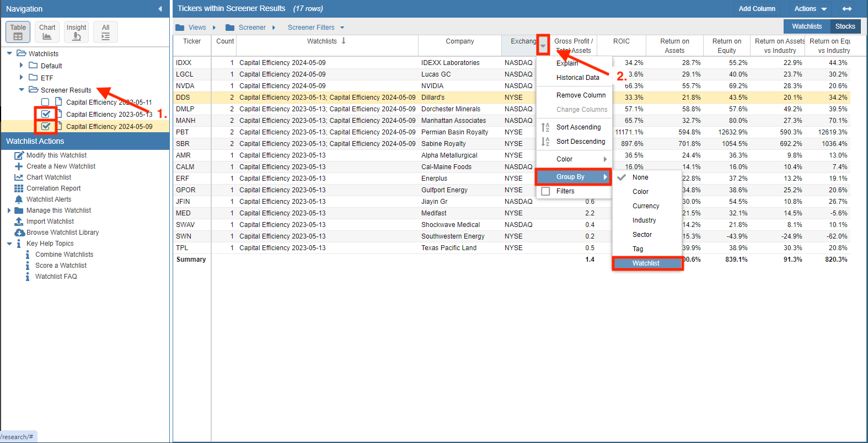Click the Screener folder icon in breadcrumb
The height and width of the screenshot is (443, 868).
click(230, 28)
